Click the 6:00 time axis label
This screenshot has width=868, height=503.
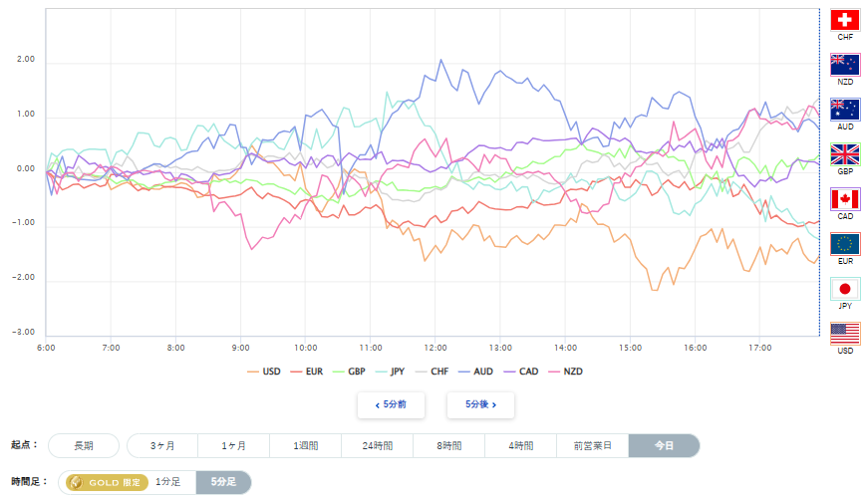pos(46,348)
